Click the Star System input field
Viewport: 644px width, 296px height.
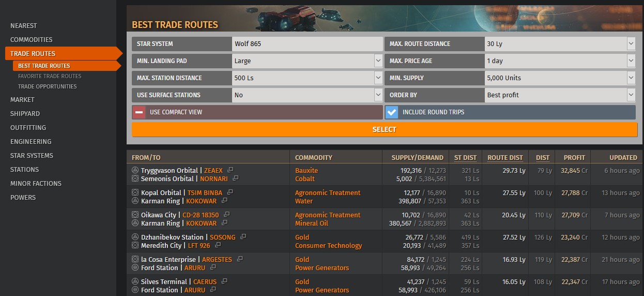307,44
